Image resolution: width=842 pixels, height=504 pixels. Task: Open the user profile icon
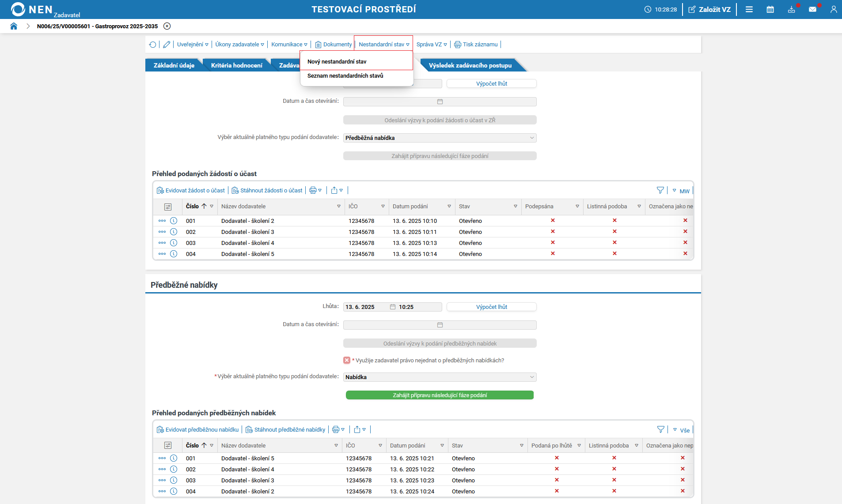point(834,9)
